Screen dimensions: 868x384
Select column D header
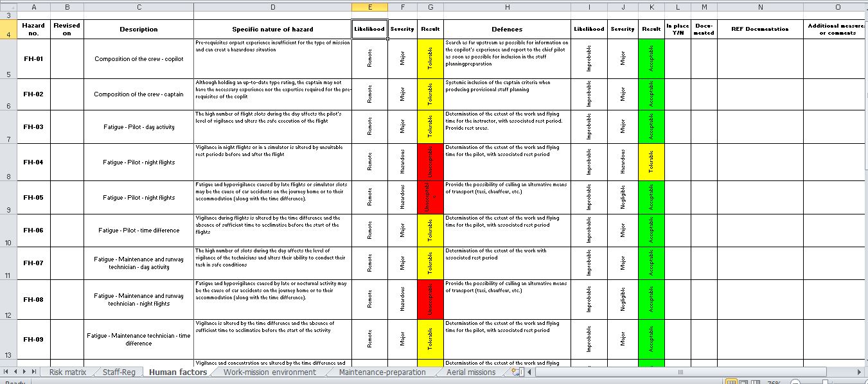pos(272,6)
